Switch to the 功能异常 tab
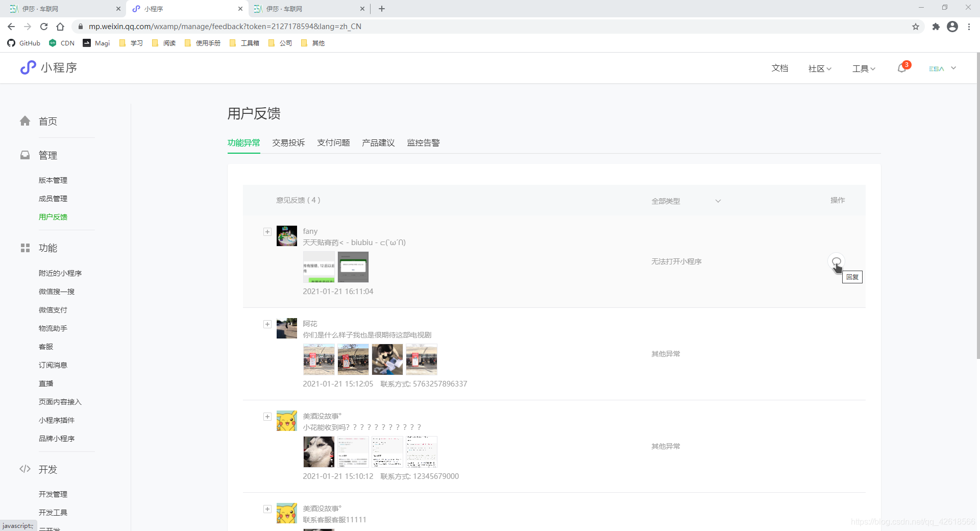 [x=243, y=143]
